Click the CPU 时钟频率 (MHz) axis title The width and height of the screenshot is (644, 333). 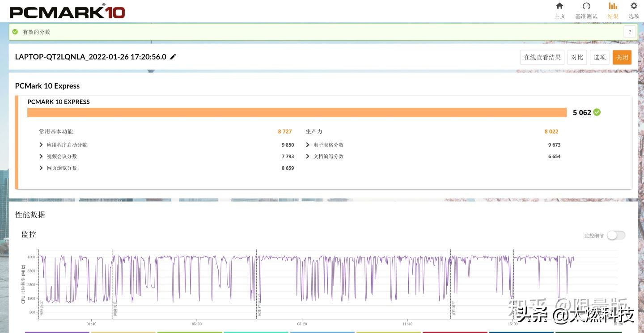23,284
